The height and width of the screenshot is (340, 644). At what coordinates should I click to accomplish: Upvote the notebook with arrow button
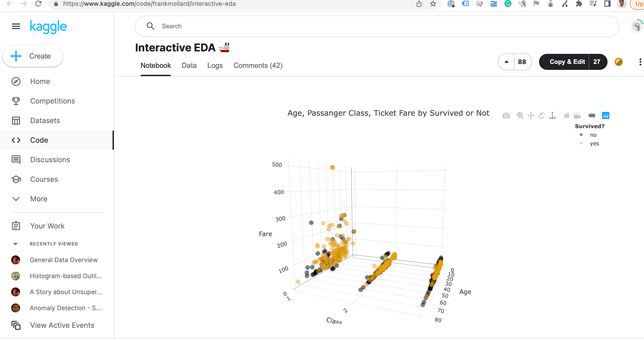[x=506, y=62]
